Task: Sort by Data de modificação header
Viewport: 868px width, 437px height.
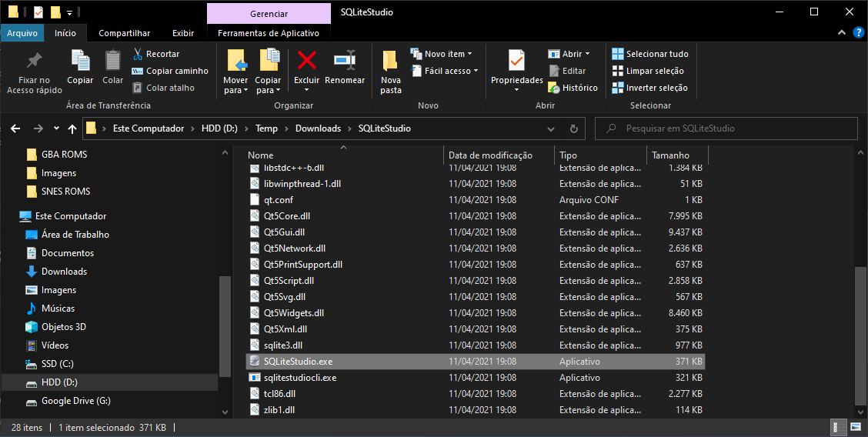Action: coord(499,155)
